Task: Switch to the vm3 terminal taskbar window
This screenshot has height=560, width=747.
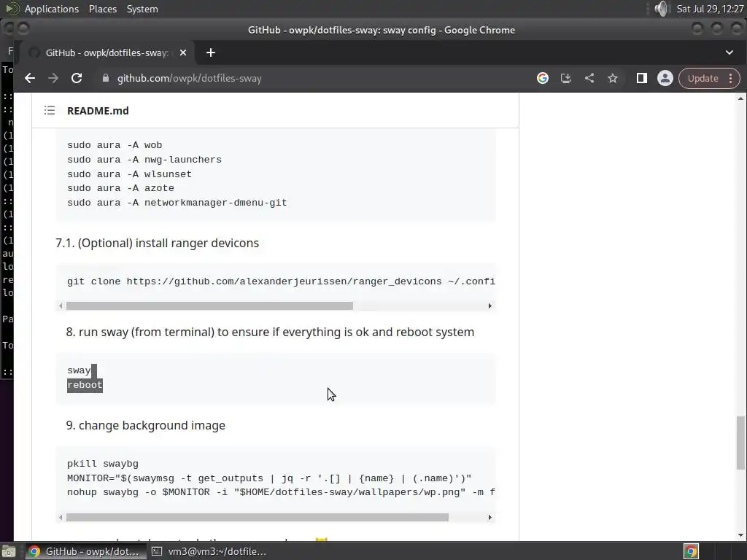Action: click(208, 551)
